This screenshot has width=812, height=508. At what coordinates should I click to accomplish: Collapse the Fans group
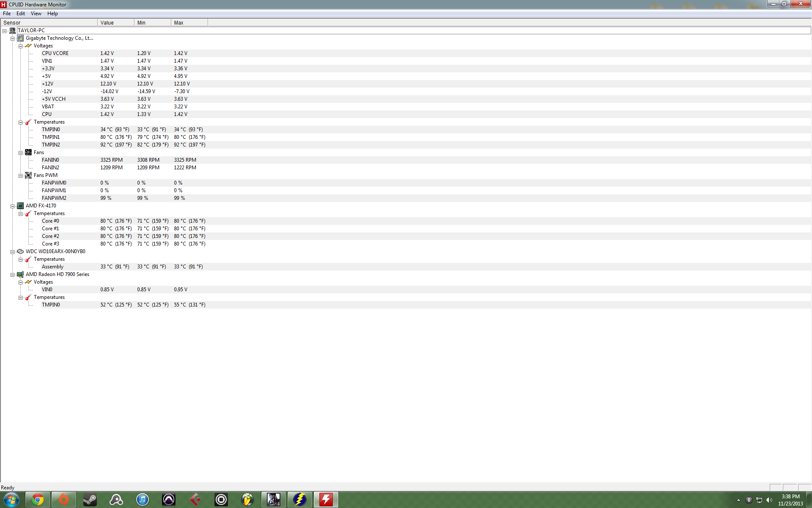tap(20, 153)
